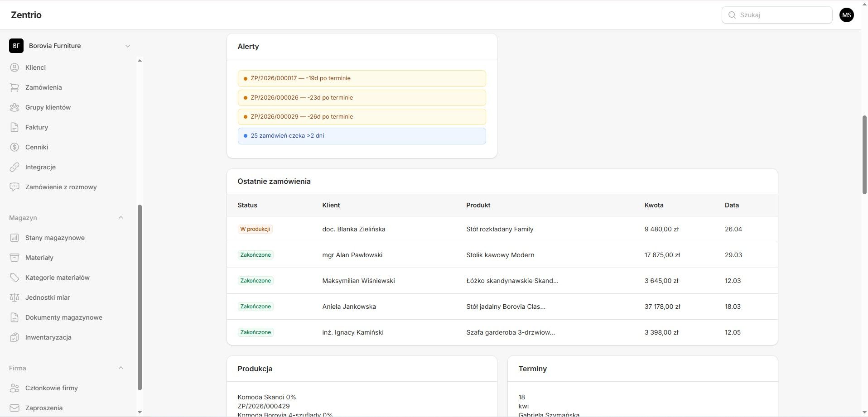Viewport: 868px width, 417px height.
Task: Open alert ZP/2026/000026 overdue
Action: coord(362,98)
